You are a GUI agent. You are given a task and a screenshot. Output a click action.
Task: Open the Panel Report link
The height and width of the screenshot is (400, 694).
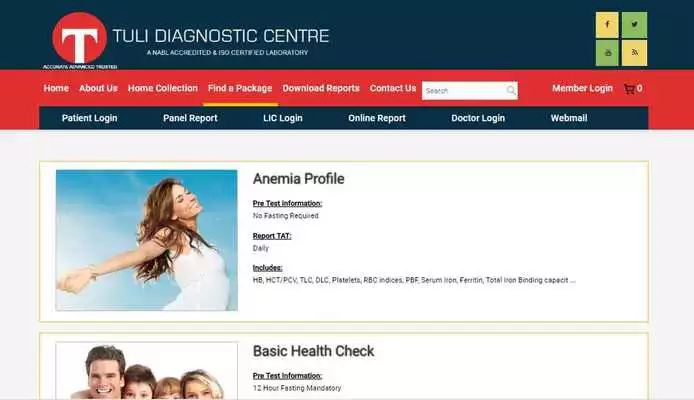pos(190,118)
